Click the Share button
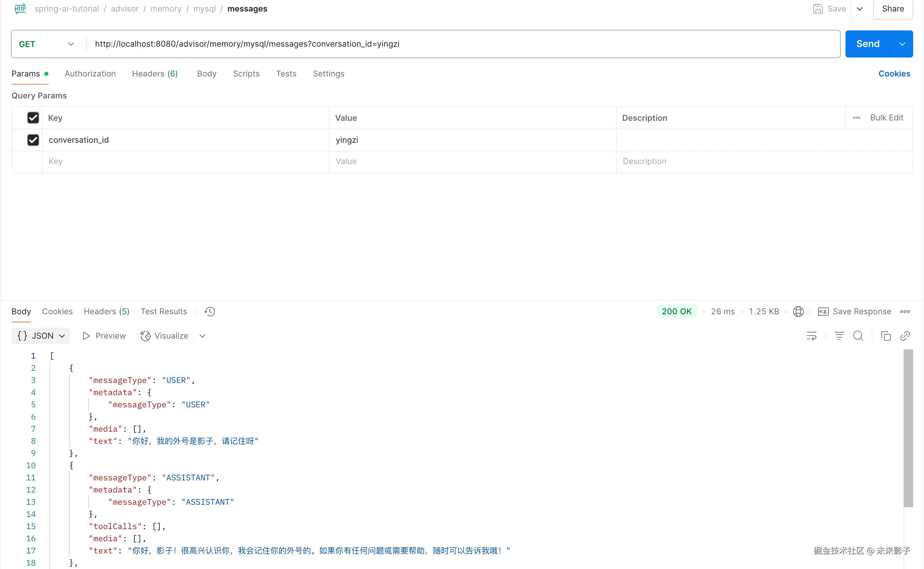The height and width of the screenshot is (569, 924). 893,9
